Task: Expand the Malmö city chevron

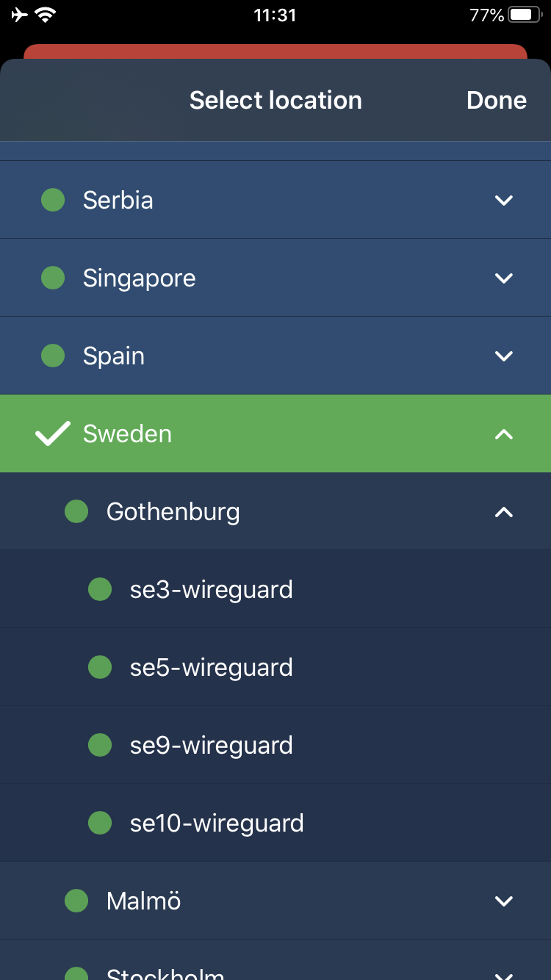Action: pos(504,901)
